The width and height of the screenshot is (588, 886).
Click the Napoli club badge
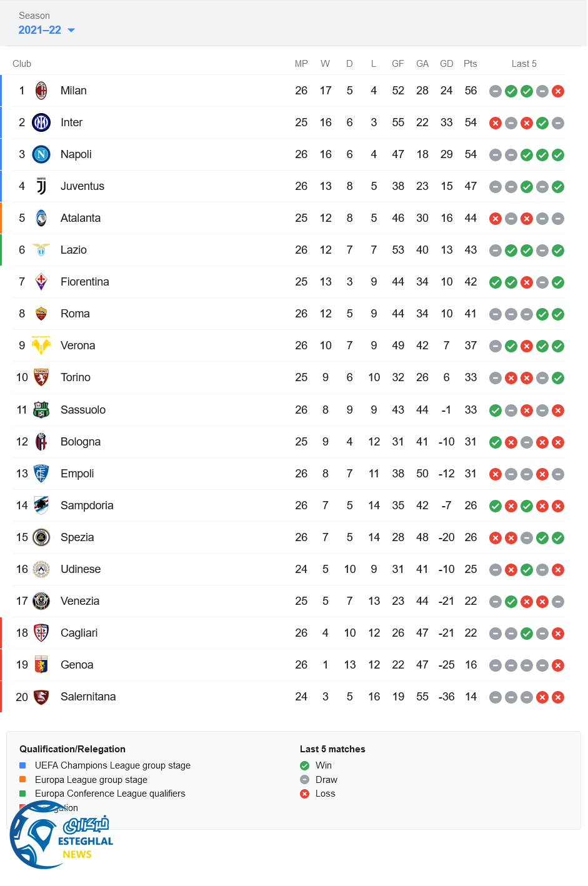pos(41,154)
